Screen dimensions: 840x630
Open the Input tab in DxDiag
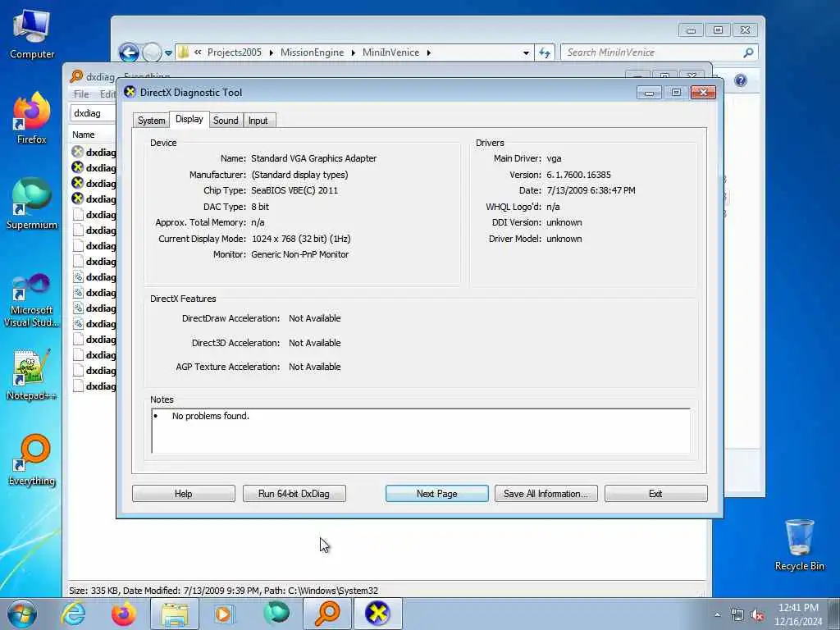coord(258,121)
